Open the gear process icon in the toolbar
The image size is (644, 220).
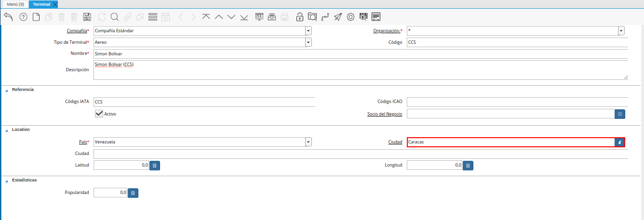click(x=351, y=17)
